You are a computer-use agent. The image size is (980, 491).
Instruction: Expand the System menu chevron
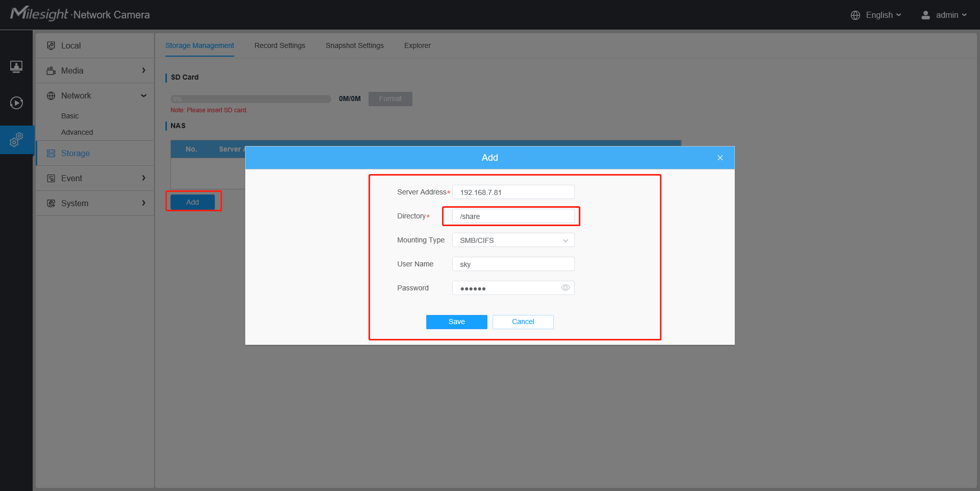[143, 203]
